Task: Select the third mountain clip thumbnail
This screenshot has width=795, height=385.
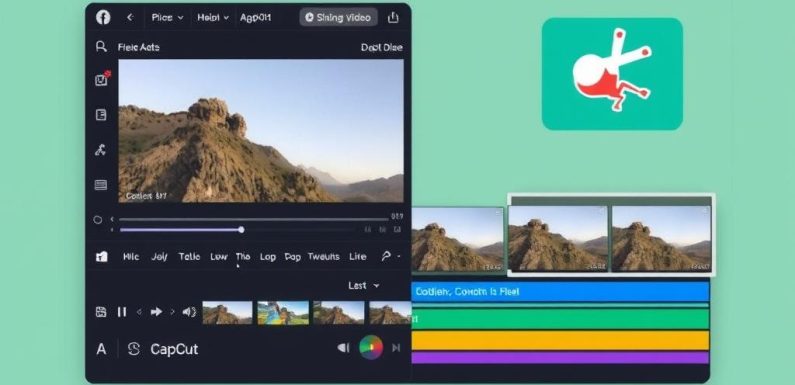Action: point(339,312)
